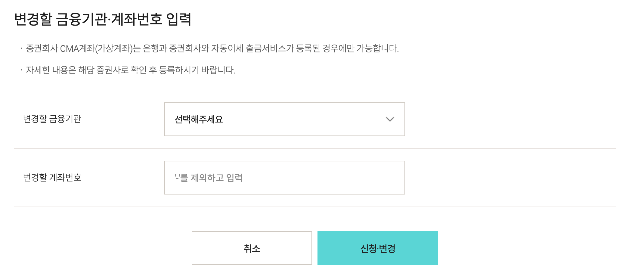Click the bullet before 자세한 내용은 notice

tap(22, 70)
